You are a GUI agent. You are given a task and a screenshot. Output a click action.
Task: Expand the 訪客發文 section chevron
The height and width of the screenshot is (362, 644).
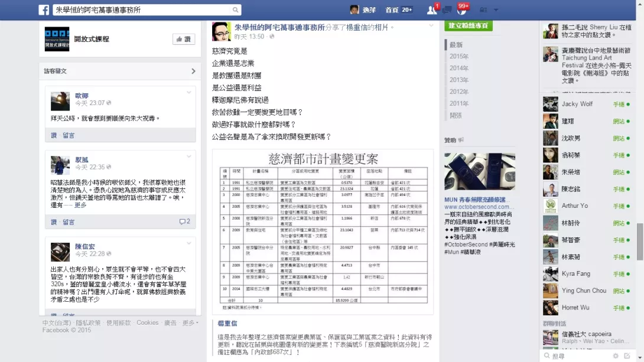tap(193, 71)
